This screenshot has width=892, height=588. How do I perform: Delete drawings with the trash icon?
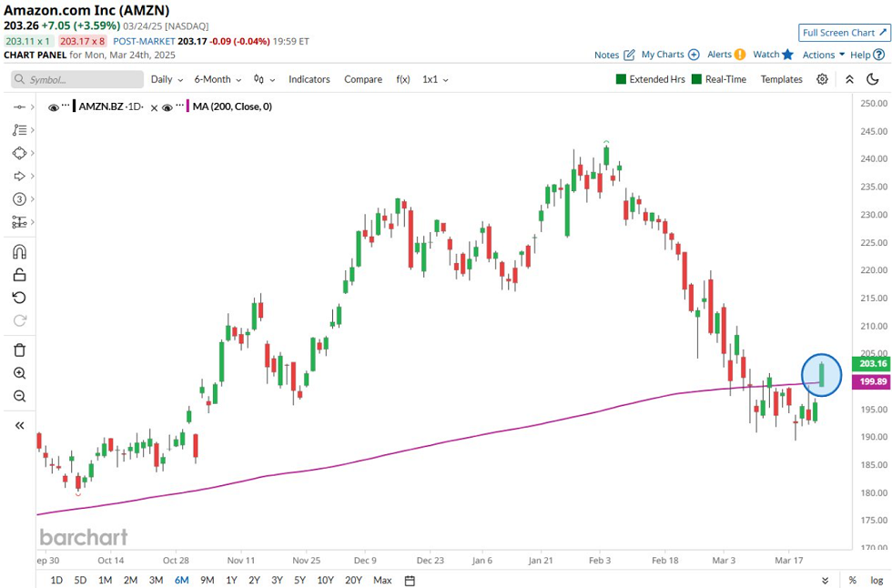click(x=19, y=350)
